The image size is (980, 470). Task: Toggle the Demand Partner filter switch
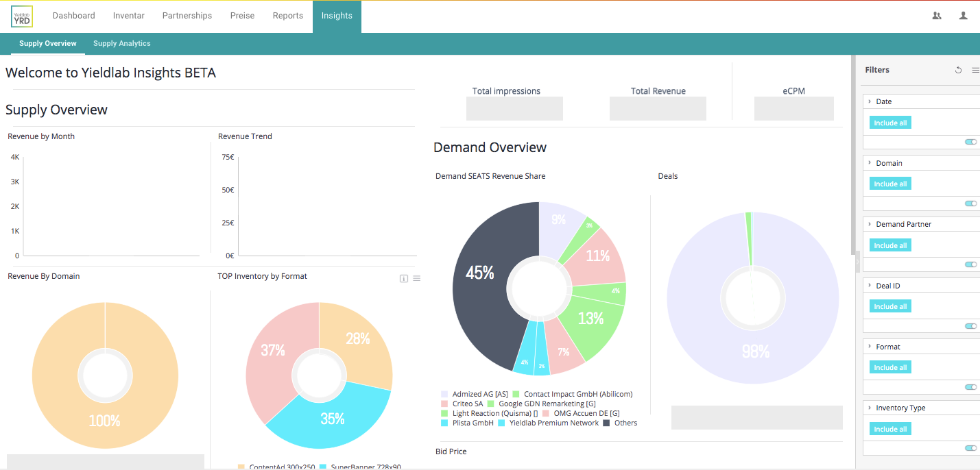(x=970, y=264)
